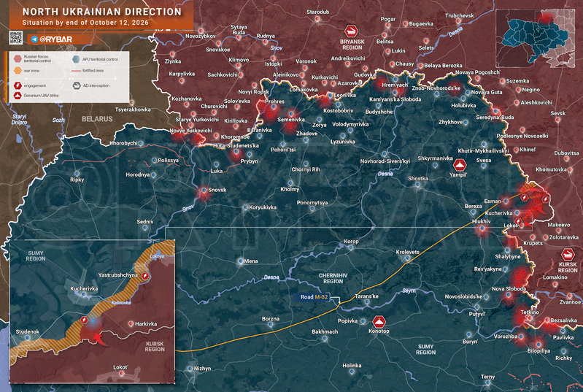Click the 'Novozybkov' label

[201, 36]
